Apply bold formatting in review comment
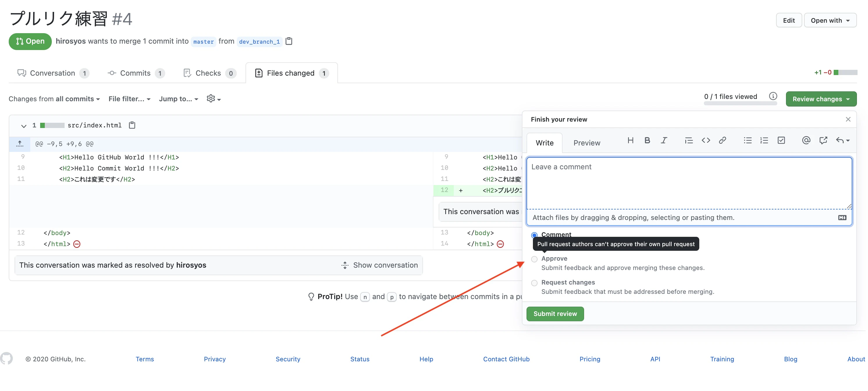Image resolution: width=868 pixels, height=391 pixels. pos(647,141)
